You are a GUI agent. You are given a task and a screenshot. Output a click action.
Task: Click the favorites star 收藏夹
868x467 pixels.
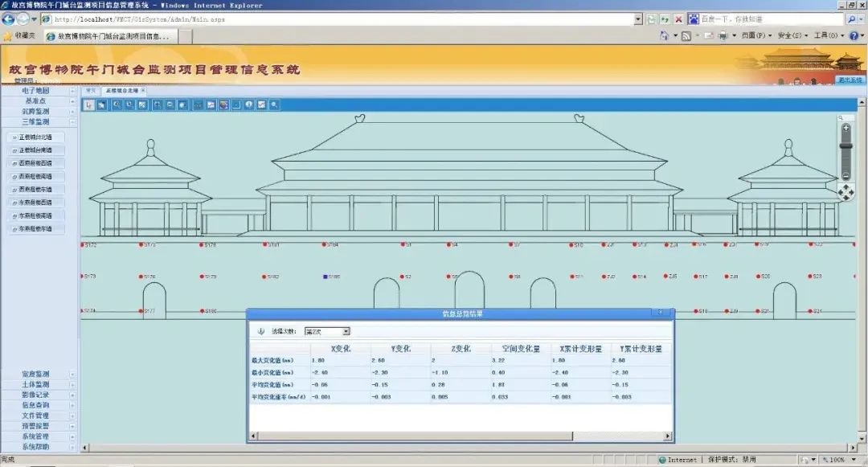[x=19, y=36]
